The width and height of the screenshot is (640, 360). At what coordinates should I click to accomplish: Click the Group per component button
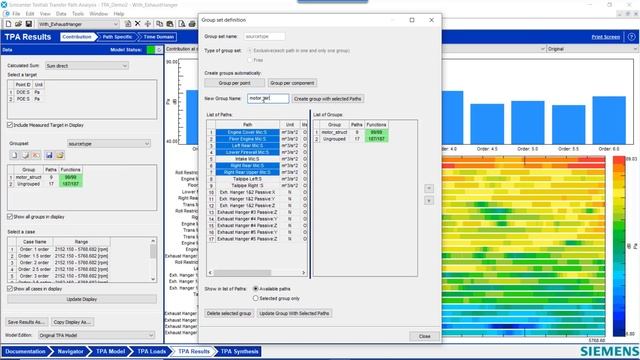[x=292, y=83]
